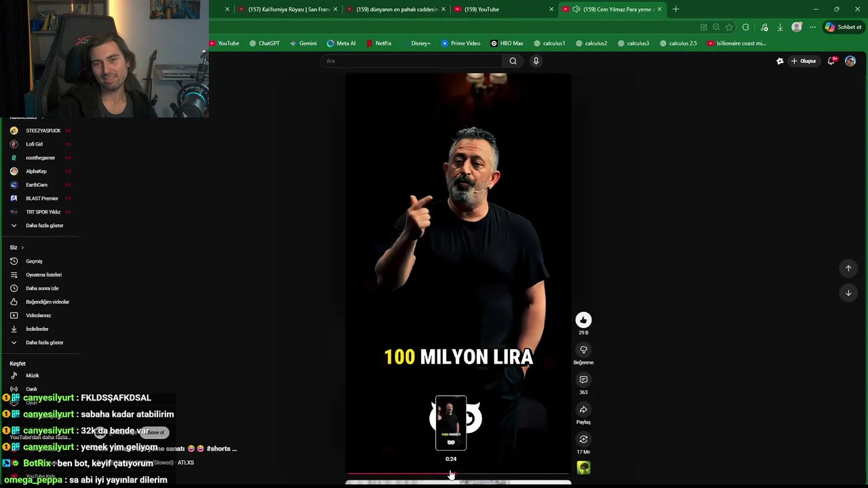868x488 pixels.
Task: Click the apps icon in address bar
Action: (x=703, y=27)
